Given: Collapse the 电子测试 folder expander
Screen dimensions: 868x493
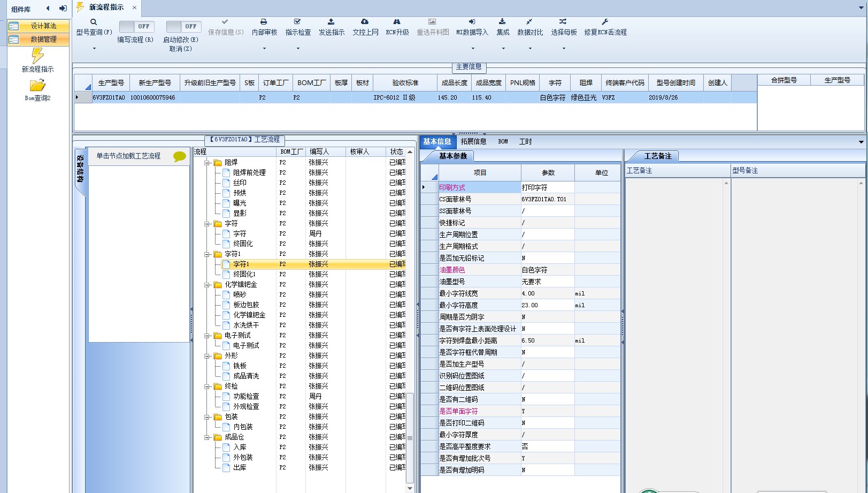Looking at the screenshot, I should tap(207, 336).
